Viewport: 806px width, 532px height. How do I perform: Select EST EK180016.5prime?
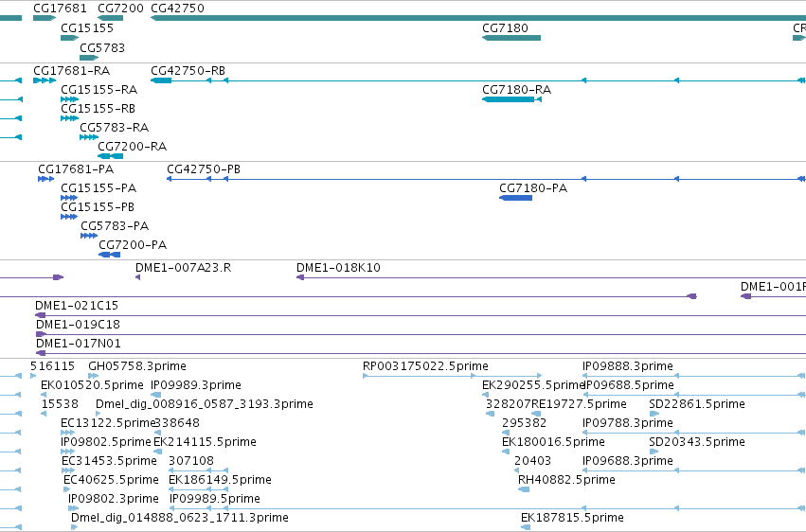(506, 452)
